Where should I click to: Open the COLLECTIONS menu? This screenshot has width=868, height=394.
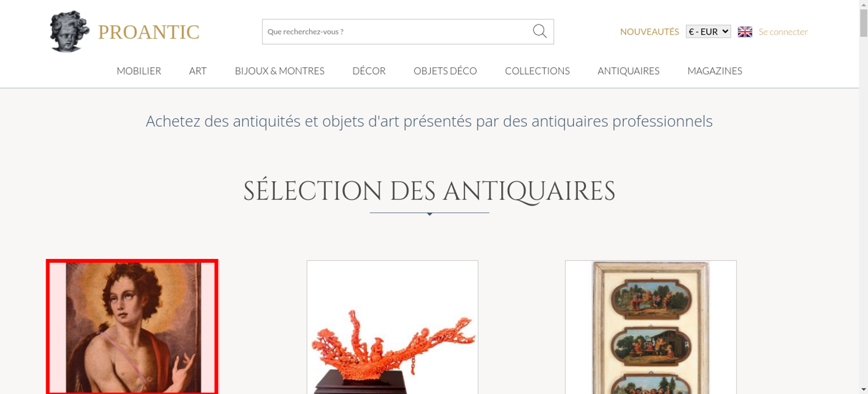[x=537, y=71]
